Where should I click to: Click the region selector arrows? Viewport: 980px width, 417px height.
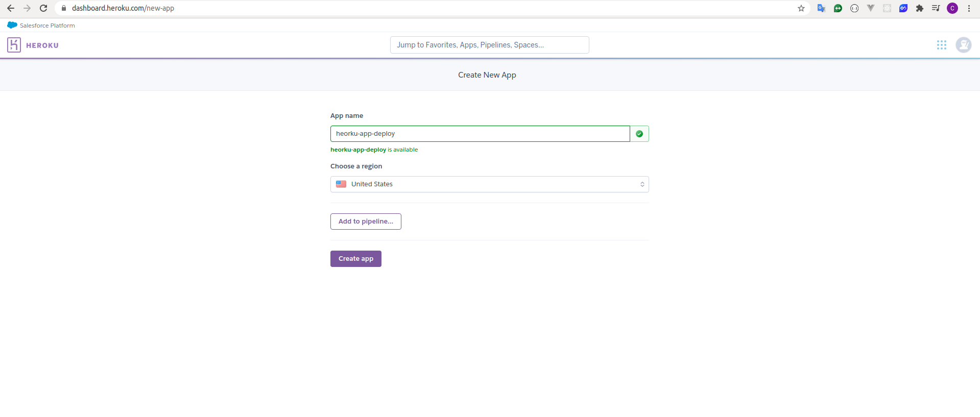(642, 184)
